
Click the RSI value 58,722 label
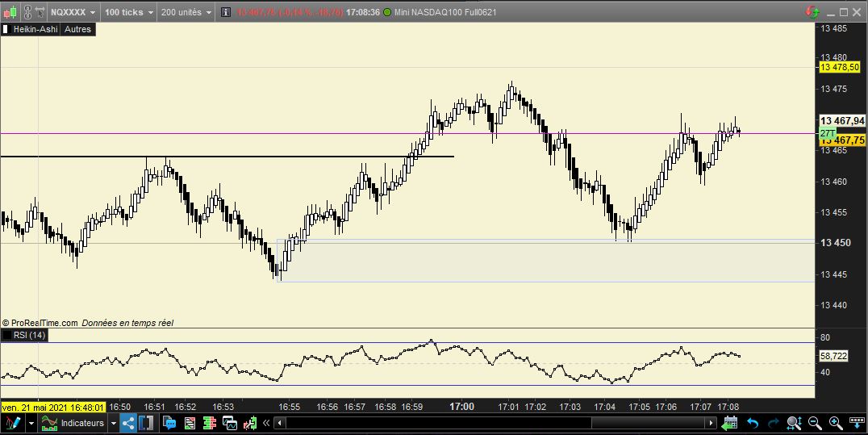pyautogui.click(x=833, y=356)
